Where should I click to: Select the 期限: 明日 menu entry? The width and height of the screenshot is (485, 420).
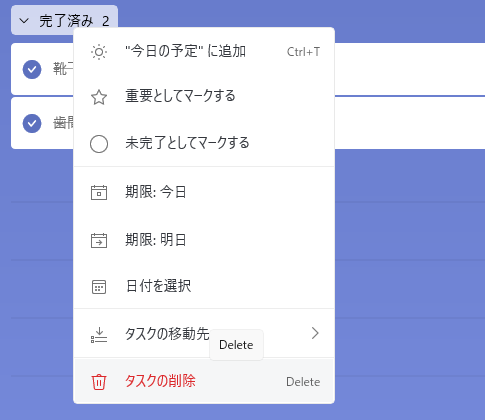click(x=204, y=240)
